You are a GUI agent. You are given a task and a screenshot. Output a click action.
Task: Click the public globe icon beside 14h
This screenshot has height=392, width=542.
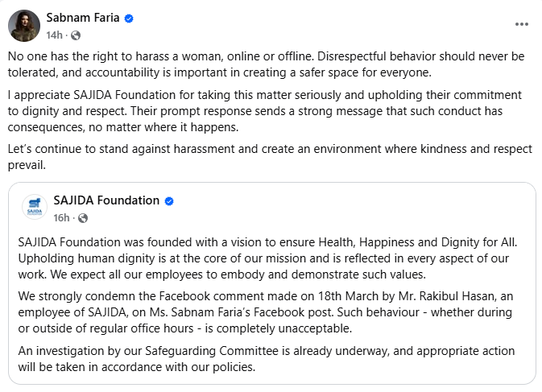(76, 35)
